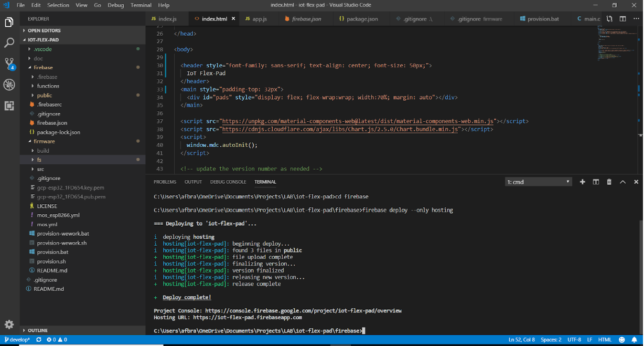Follow the Chart.js cdnjs script link
The height and width of the screenshot is (346, 644).
pyautogui.click(x=340, y=129)
